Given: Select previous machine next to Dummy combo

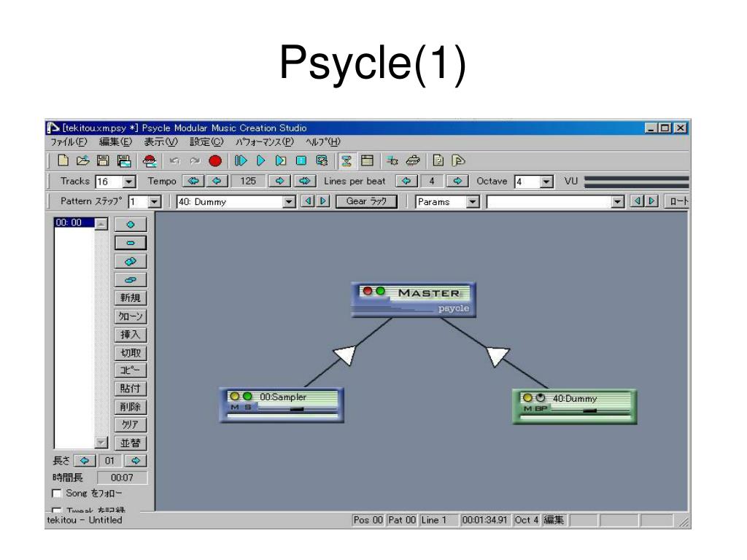Looking at the screenshot, I should (309, 201).
